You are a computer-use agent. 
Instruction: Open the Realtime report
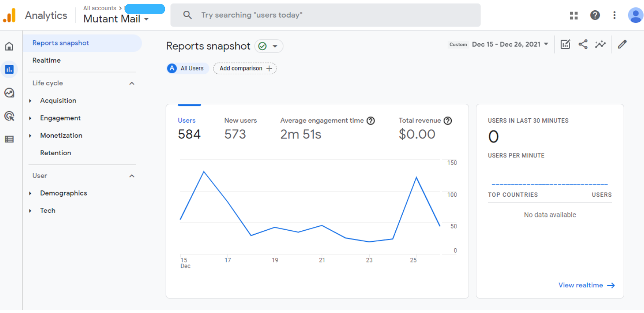(46, 60)
